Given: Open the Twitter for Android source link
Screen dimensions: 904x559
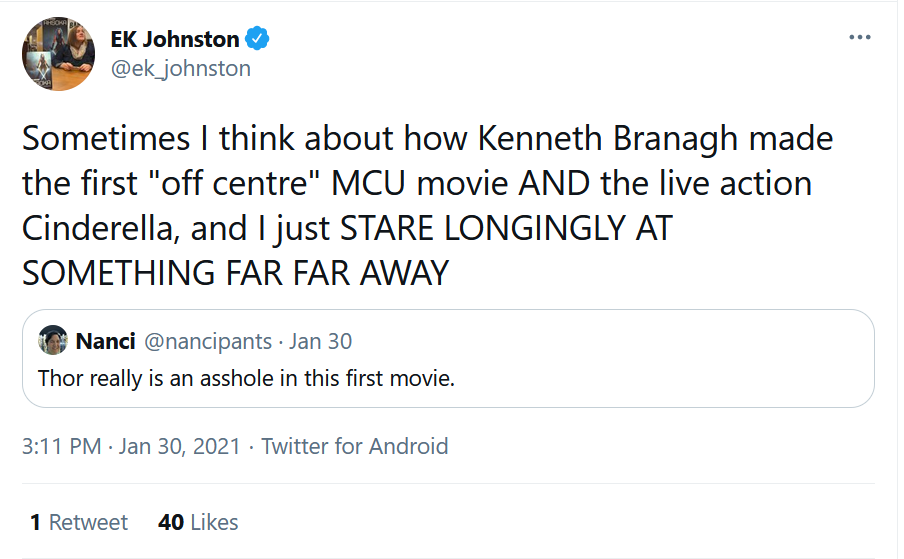Looking at the screenshot, I should (354, 446).
